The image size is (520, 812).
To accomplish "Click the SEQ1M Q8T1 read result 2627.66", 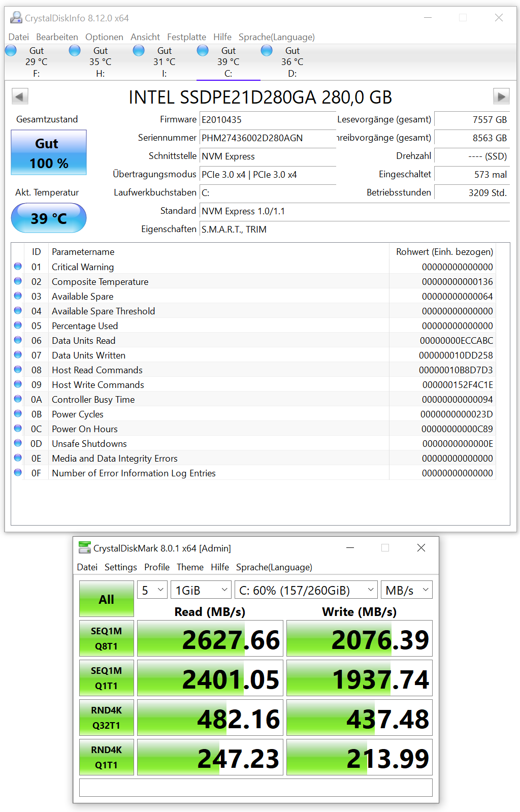I will 210,639.
